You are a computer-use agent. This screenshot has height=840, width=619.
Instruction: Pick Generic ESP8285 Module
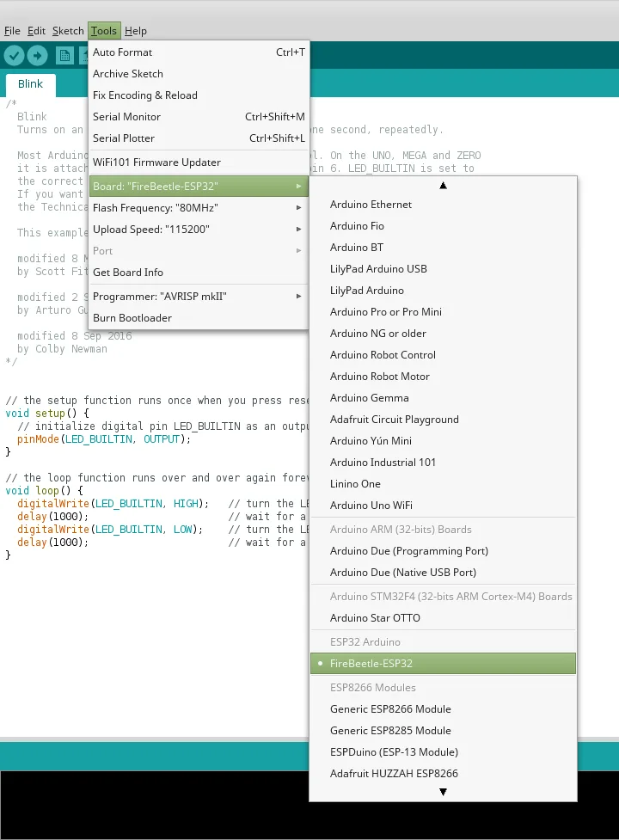[x=443, y=731]
